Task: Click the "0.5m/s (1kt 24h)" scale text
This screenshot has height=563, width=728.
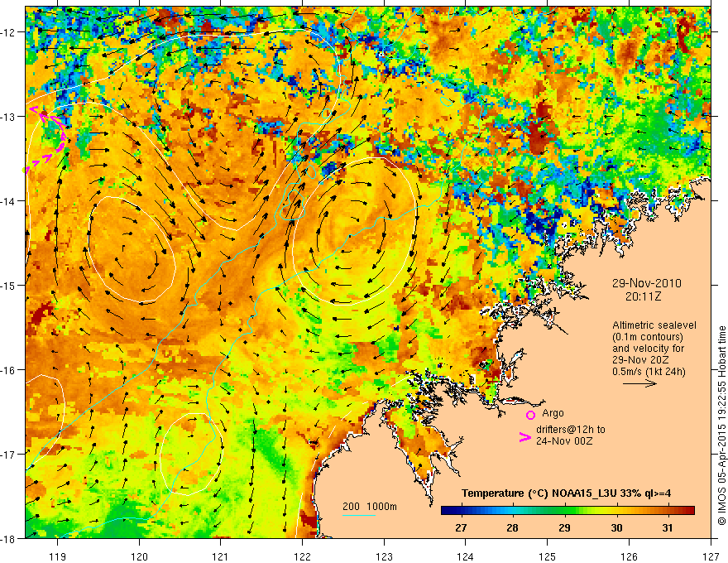Action: click(x=649, y=372)
